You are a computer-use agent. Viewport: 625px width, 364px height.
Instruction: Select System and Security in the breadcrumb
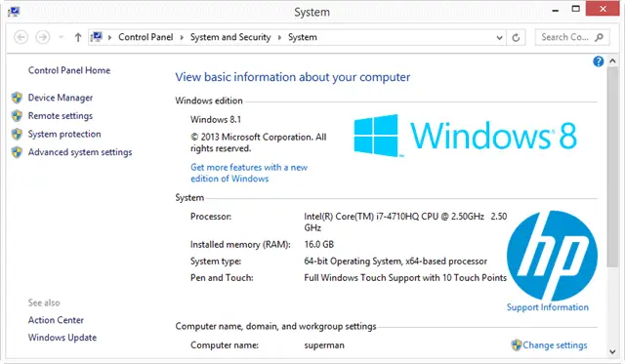tap(230, 37)
